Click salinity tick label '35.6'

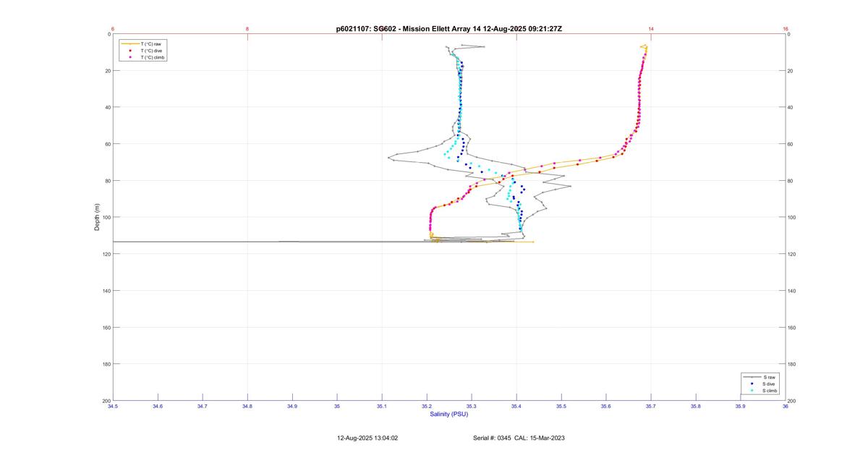tap(606, 407)
